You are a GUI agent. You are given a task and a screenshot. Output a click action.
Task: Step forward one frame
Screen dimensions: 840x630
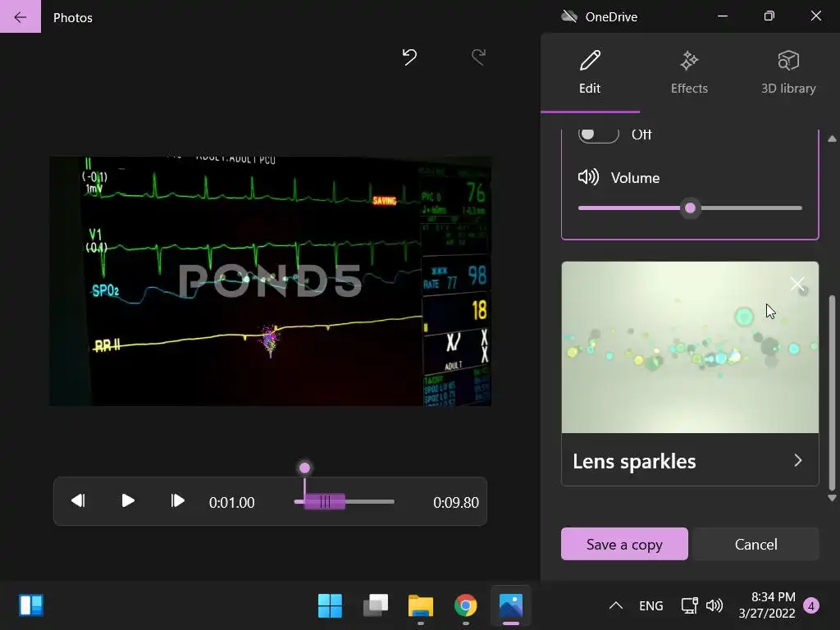click(177, 501)
